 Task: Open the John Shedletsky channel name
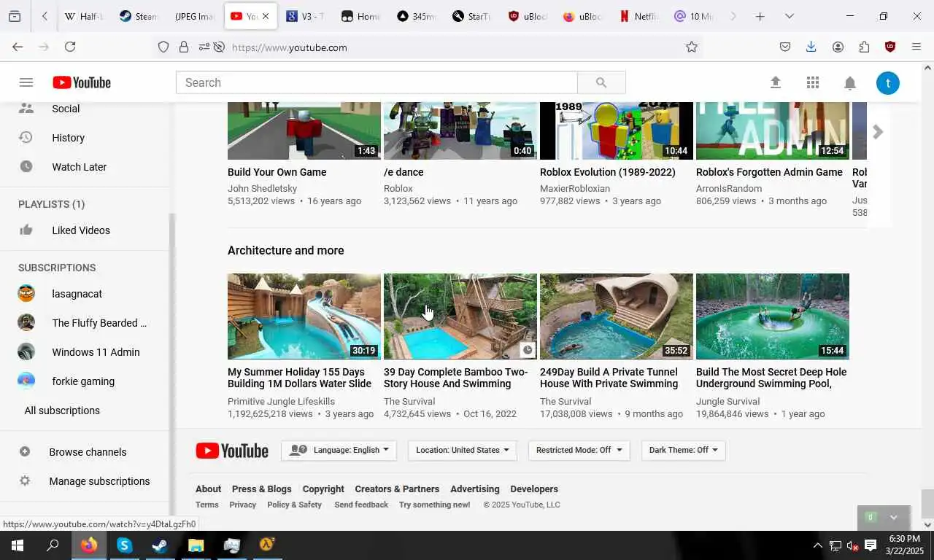click(x=262, y=188)
